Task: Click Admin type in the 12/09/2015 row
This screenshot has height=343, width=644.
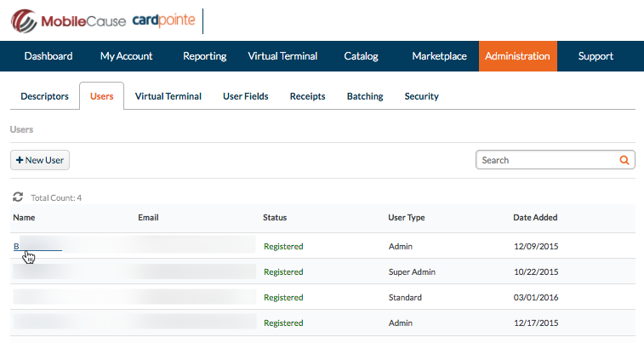Action: [401, 247]
